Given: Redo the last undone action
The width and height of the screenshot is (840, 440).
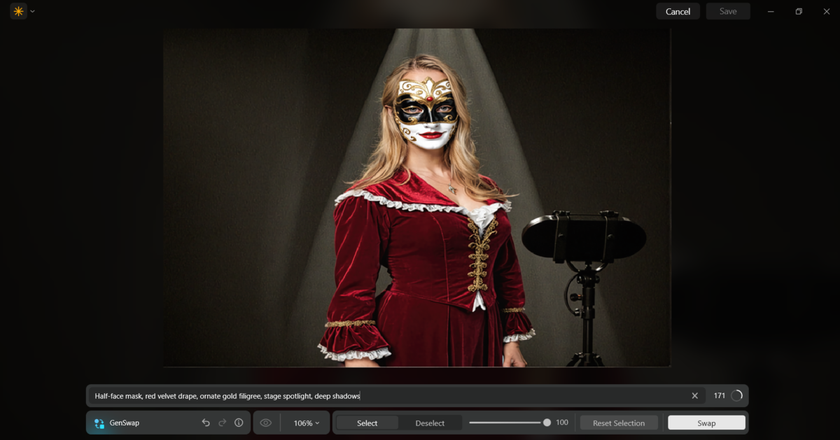Looking at the screenshot, I should (x=222, y=423).
